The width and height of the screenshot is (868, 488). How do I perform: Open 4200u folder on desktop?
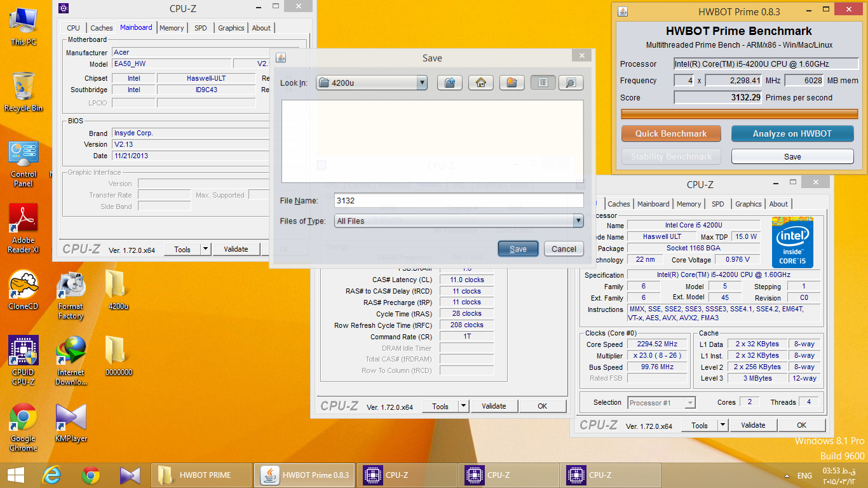click(118, 290)
